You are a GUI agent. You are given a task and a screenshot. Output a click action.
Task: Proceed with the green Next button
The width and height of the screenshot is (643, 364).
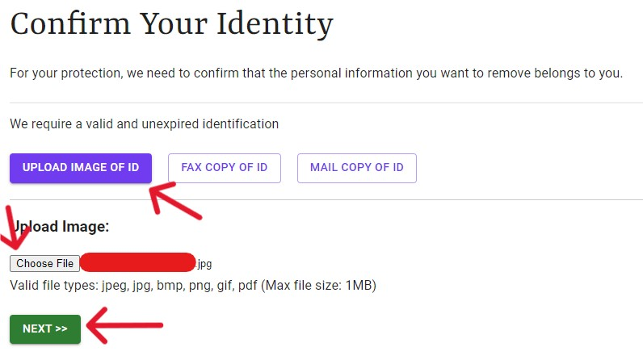pyautogui.click(x=45, y=328)
